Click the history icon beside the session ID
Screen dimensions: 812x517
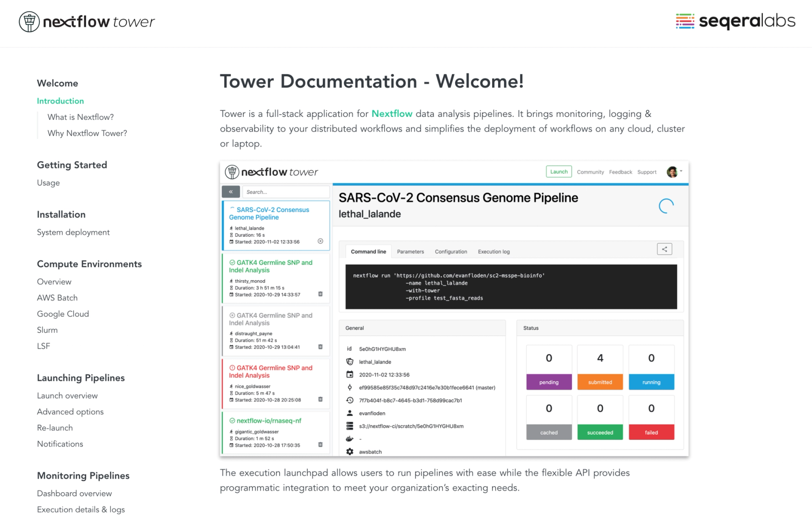349,400
